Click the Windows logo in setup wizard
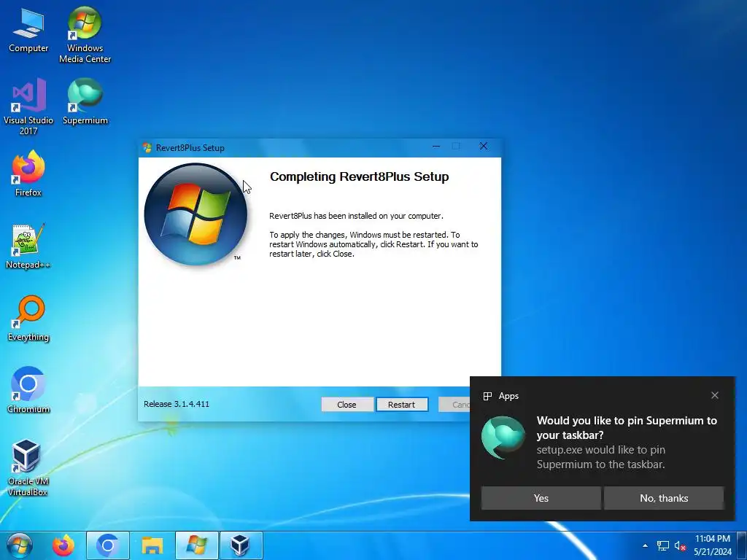This screenshot has width=747, height=560. click(196, 214)
